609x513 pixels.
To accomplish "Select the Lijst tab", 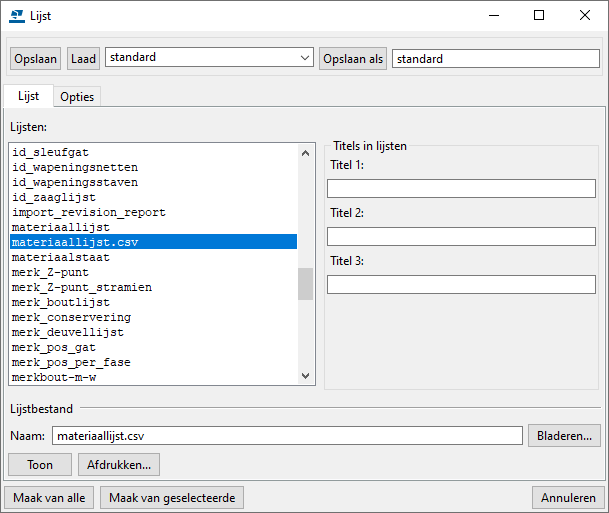I will pyautogui.click(x=28, y=96).
